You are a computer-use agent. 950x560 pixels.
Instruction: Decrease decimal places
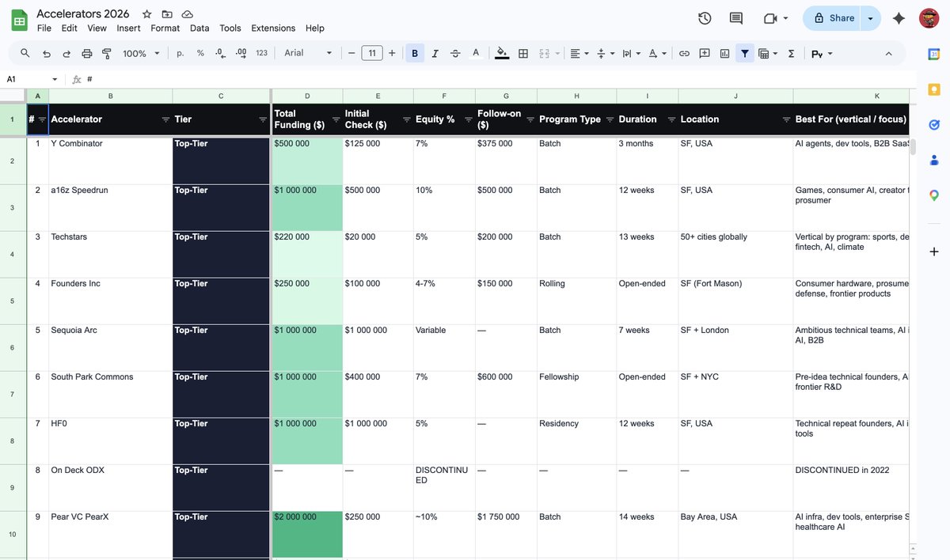(220, 53)
